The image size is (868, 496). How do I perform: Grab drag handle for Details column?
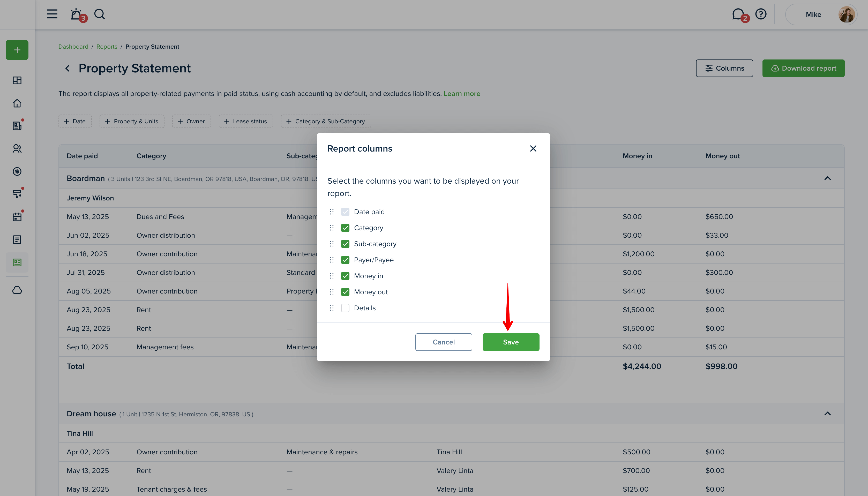pos(332,308)
